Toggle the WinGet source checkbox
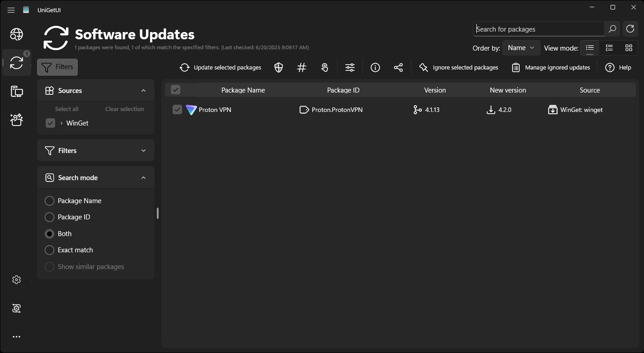Screen dimensions: 644x353 [50, 123]
